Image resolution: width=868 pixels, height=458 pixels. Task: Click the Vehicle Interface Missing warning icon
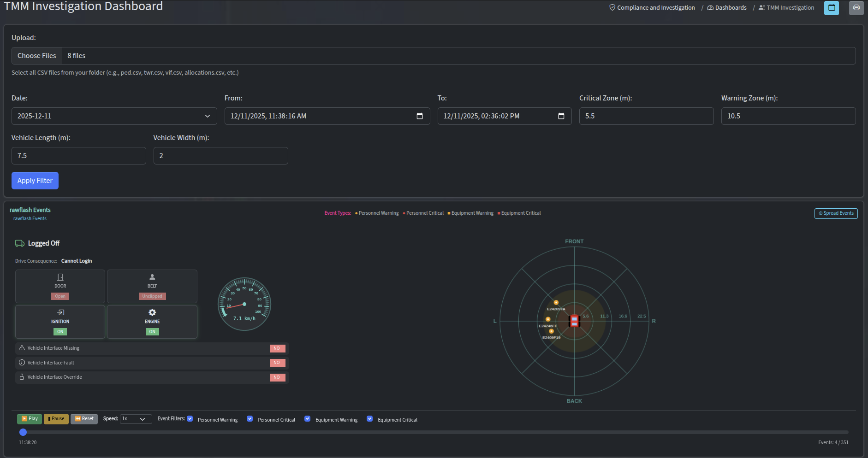(x=22, y=348)
